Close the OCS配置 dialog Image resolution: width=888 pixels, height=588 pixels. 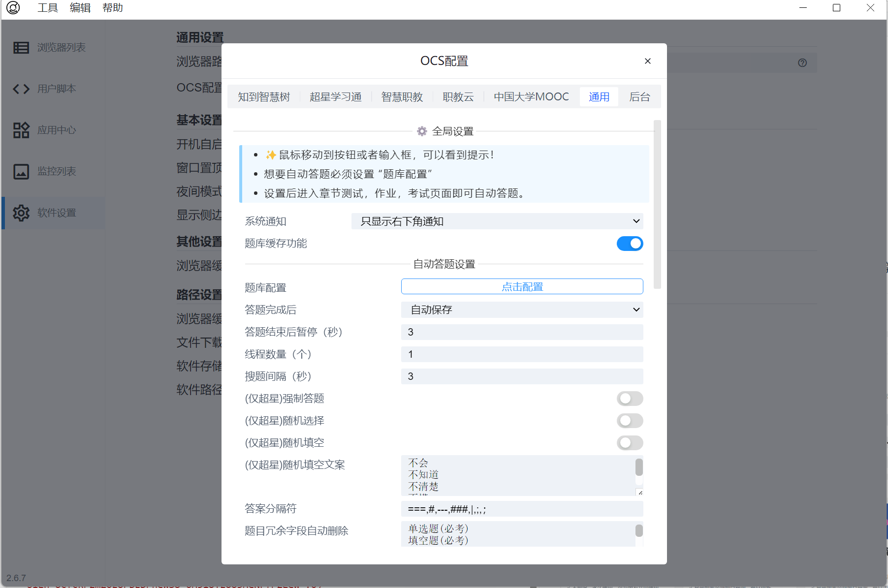[647, 61]
